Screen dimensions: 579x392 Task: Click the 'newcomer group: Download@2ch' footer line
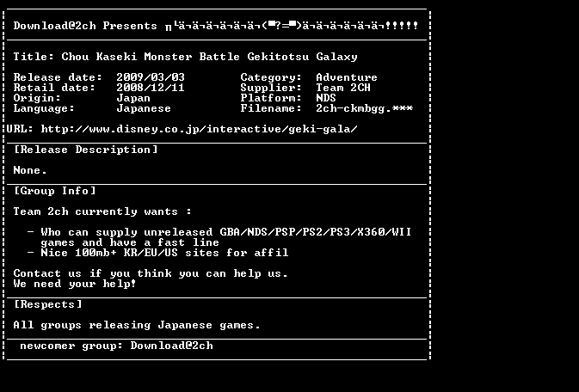116,346
